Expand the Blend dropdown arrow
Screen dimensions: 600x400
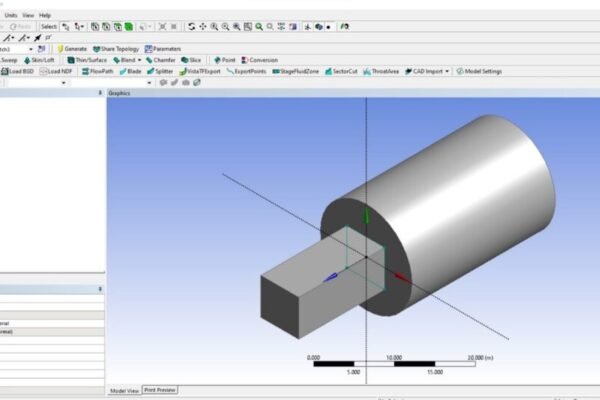pyautogui.click(x=139, y=60)
